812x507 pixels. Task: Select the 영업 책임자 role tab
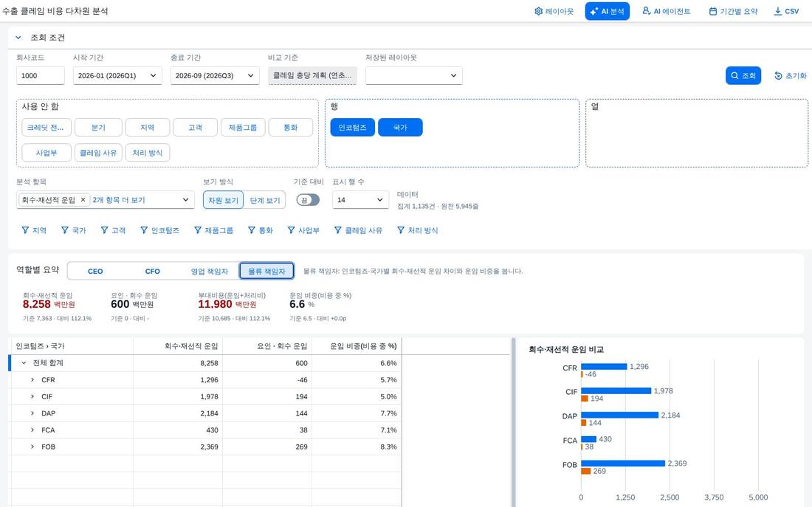pos(209,271)
